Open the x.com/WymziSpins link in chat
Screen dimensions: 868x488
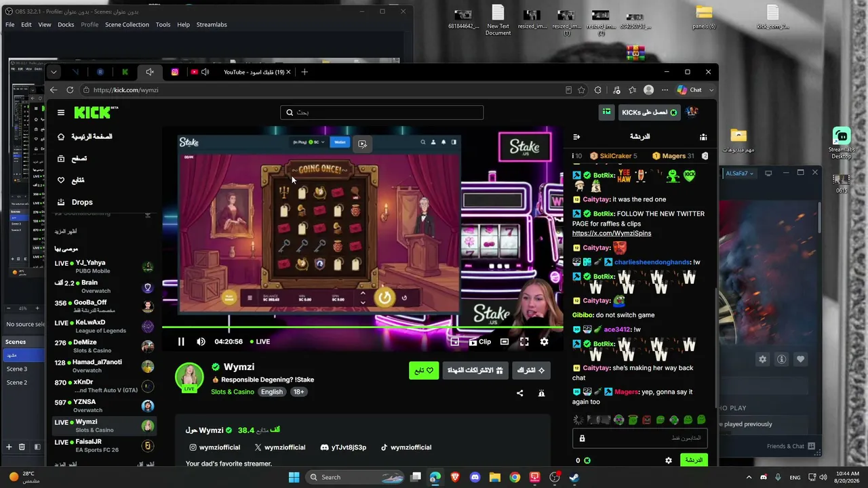612,233
